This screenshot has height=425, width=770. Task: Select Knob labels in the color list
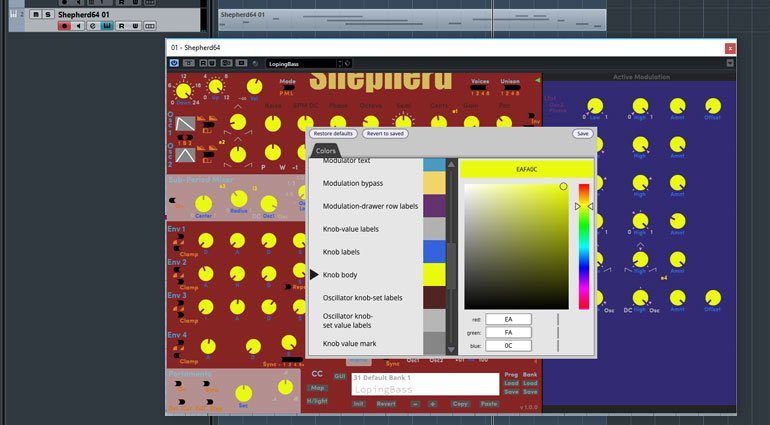342,252
